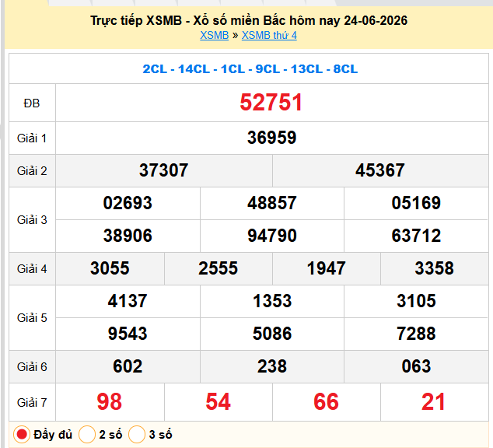Click the Giải 5 number 7288
The width and height of the screenshot is (493, 448).
[x=416, y=334]
